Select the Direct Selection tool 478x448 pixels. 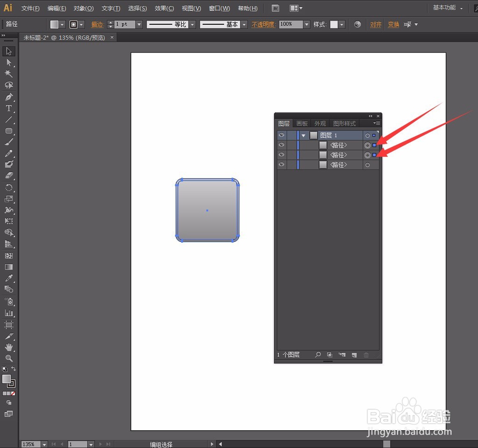coord(9,63)
